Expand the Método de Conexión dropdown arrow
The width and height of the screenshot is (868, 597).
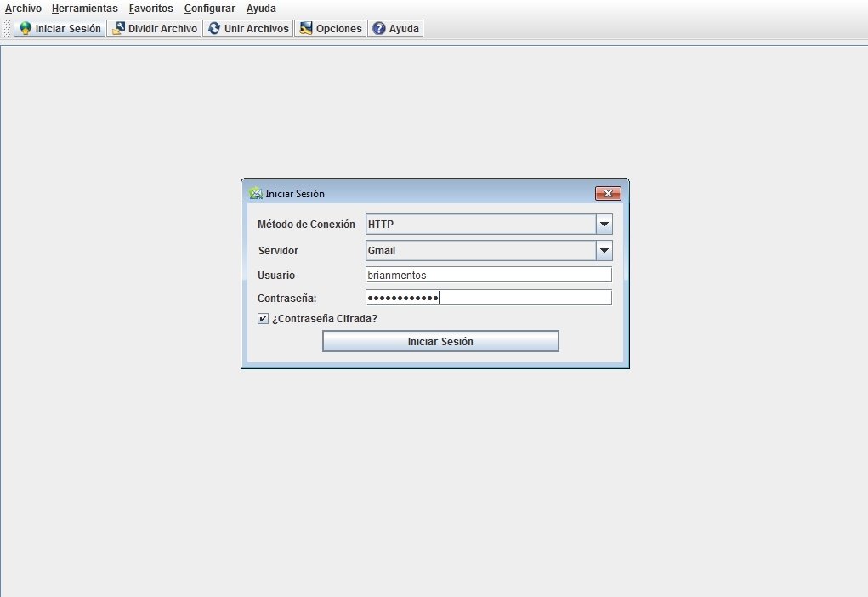tap(604, 225)
